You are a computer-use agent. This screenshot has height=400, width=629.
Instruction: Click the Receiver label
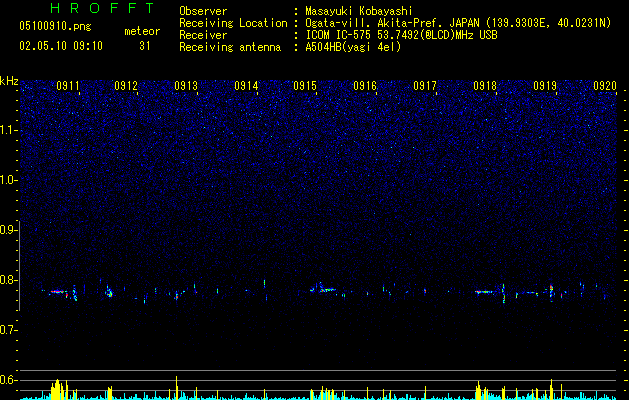[203, 35]
